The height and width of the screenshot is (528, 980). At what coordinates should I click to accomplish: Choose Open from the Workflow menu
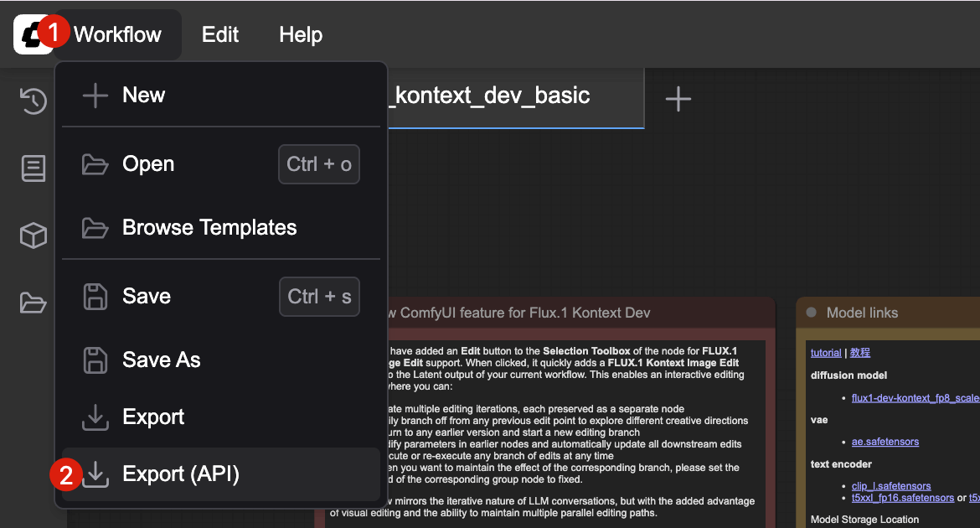click(x=221, y=164)
